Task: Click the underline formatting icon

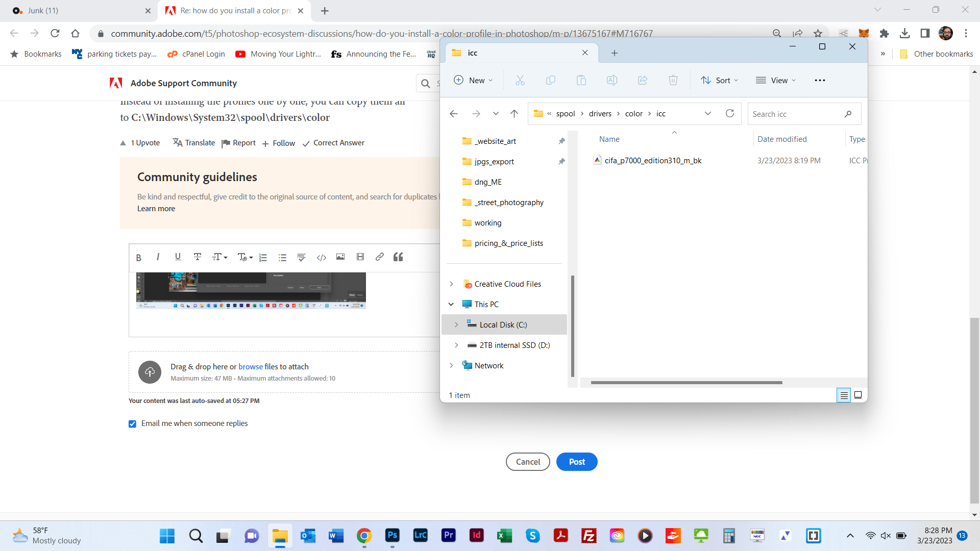Action: (178, 257)
